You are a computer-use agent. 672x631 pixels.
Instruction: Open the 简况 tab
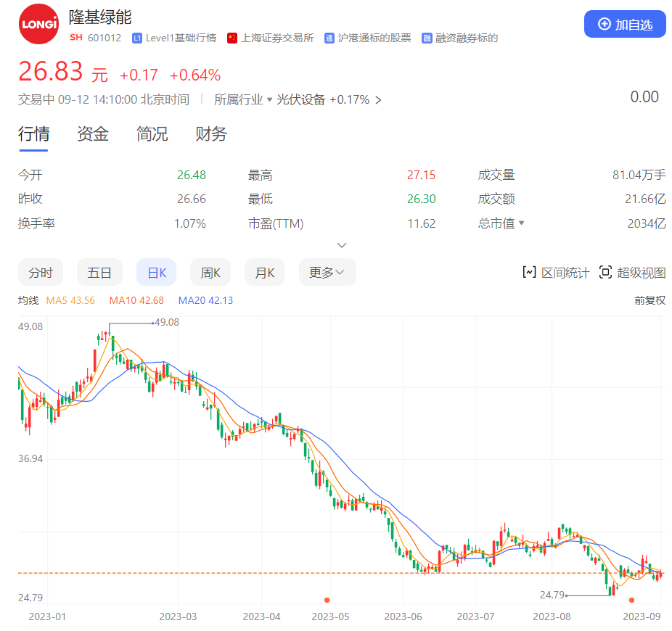click(152, 133)
